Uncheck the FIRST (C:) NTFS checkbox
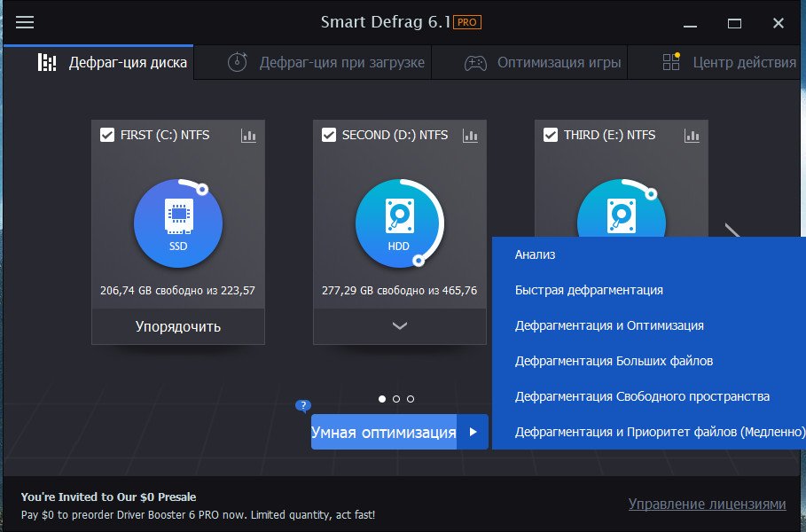The width and height of the screenshot is (806, 532). coord(107,135)
